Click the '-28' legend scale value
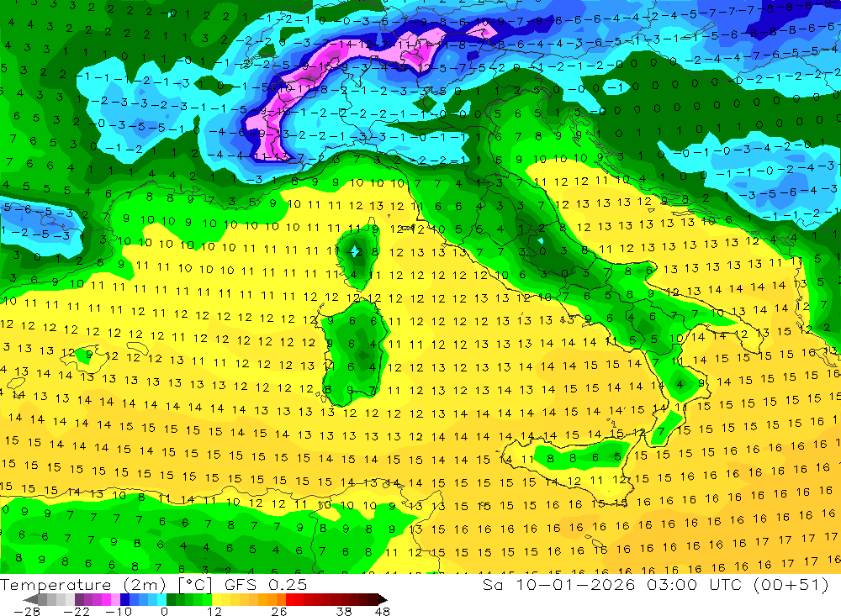Screen dimensions: 841x616 tap(27, 612)
